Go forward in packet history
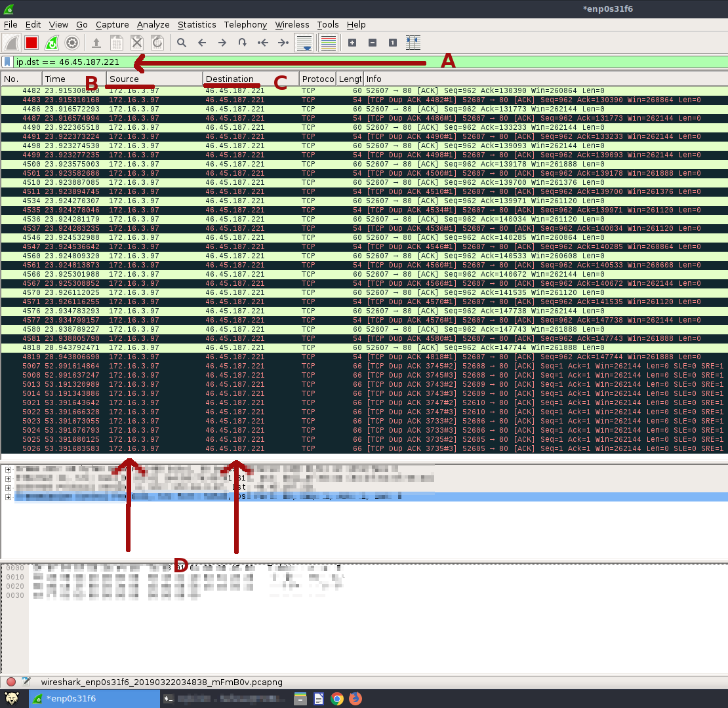 [222, 43]
